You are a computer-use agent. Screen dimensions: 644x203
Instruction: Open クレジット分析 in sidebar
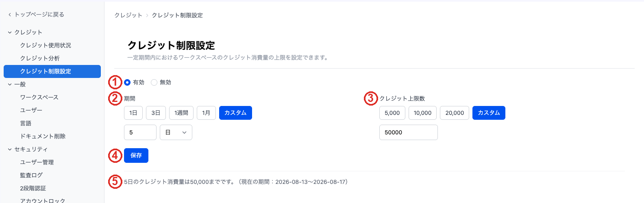click(40, 58)
